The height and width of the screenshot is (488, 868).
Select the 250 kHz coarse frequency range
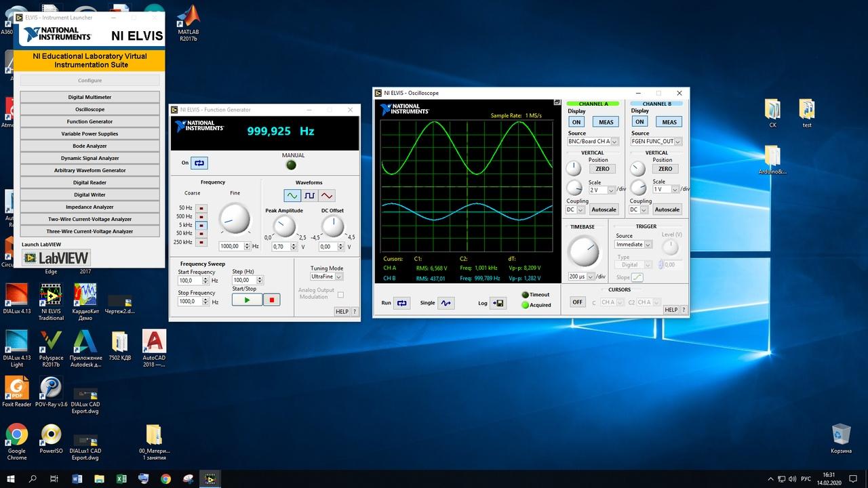pyautogui.click(x=201, y=242)
